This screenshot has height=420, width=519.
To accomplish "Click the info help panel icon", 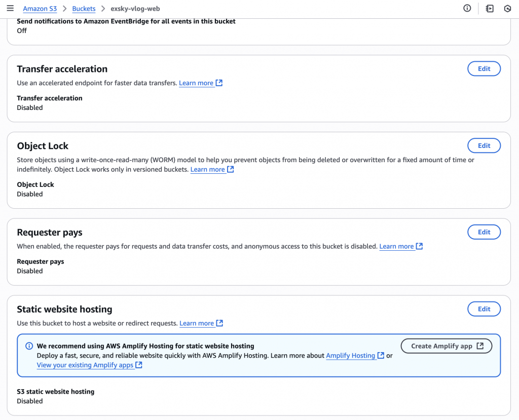I will coord(467,9).
